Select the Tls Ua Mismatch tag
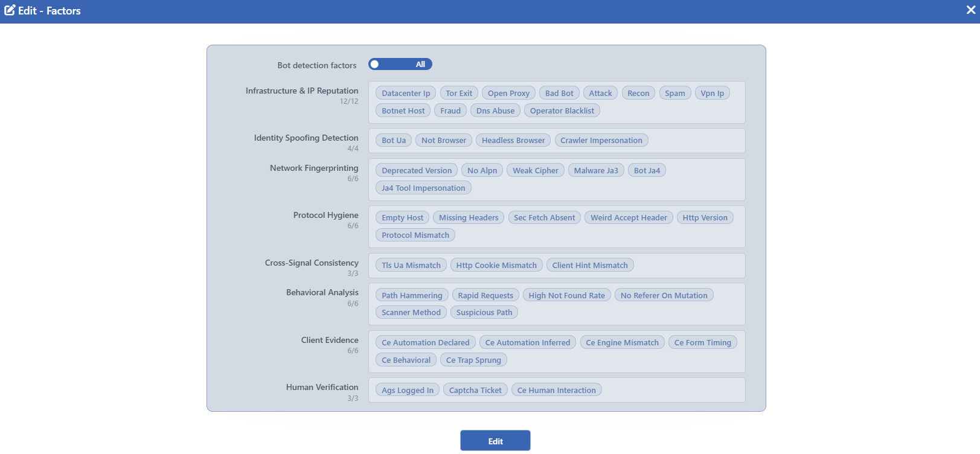The width and height of the screenshot is (980, 454). click(x=411, y=265)
